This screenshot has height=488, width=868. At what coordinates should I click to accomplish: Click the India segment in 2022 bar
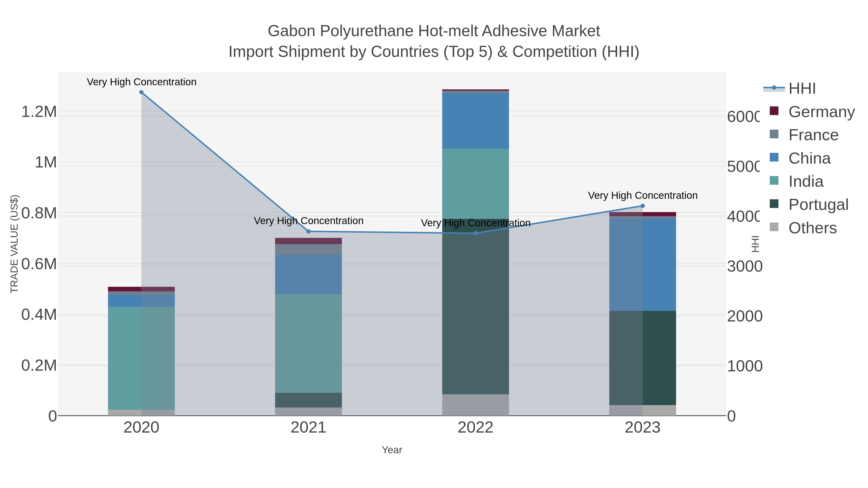click(475, 184)
